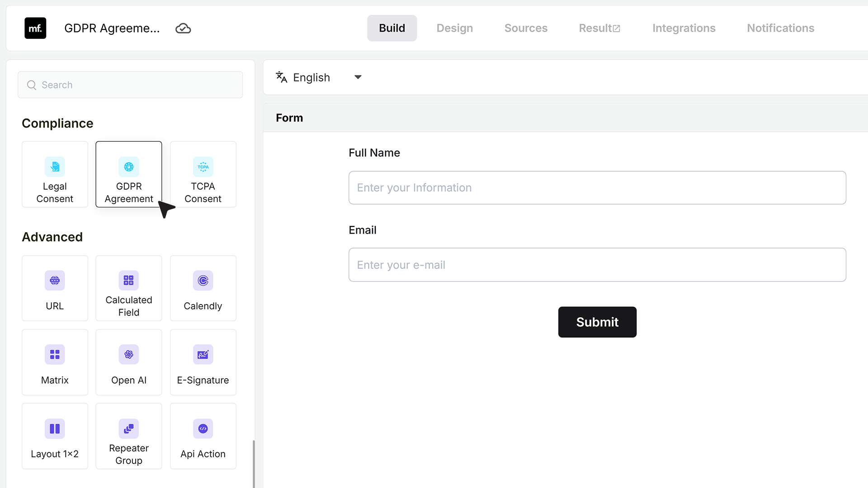Screen dimensions: 868x488
Task: Insert the Calendly field
Action: pyautogui.click(x=203, y=288)
